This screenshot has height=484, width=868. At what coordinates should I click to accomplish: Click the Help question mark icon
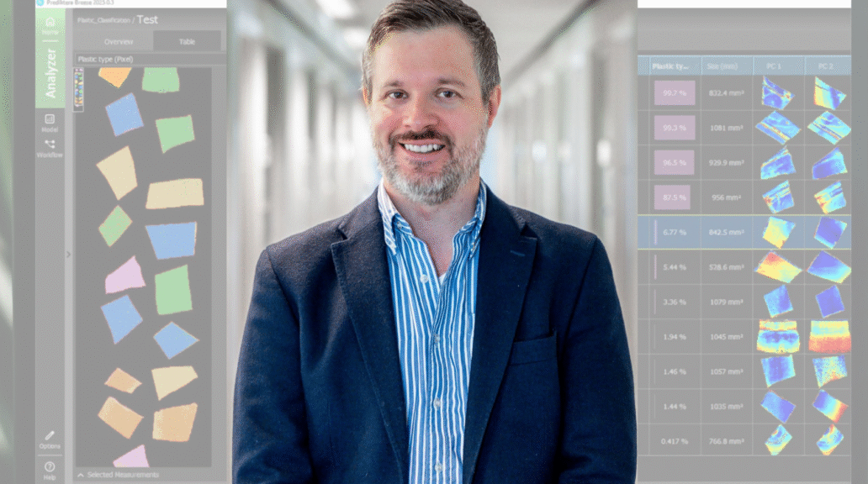click(50, 469)
